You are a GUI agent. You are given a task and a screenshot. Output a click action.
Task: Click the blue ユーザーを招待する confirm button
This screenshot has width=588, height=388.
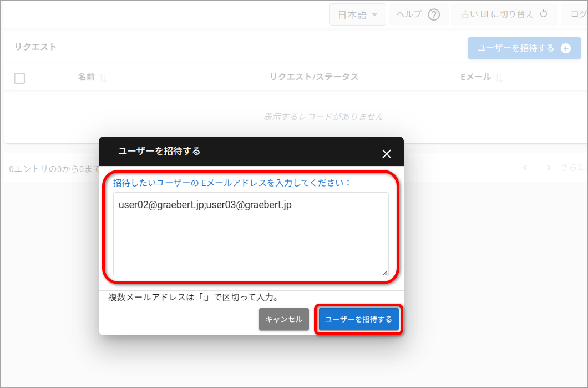coord(358,319)
